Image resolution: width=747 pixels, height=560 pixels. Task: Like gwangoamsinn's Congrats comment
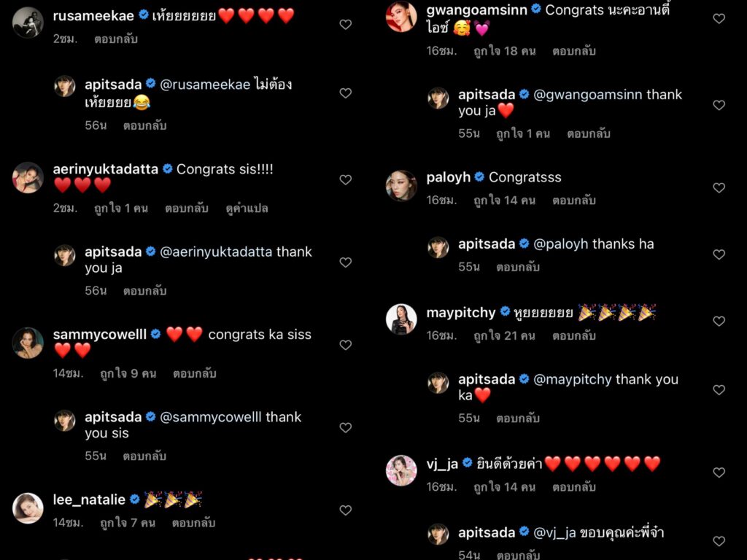(719, 18)
